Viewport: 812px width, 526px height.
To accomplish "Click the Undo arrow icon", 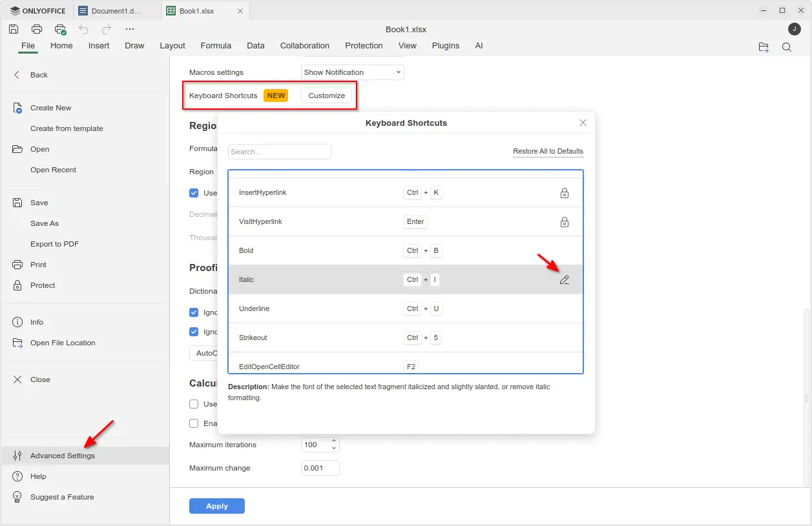I will tap(83, 29).
